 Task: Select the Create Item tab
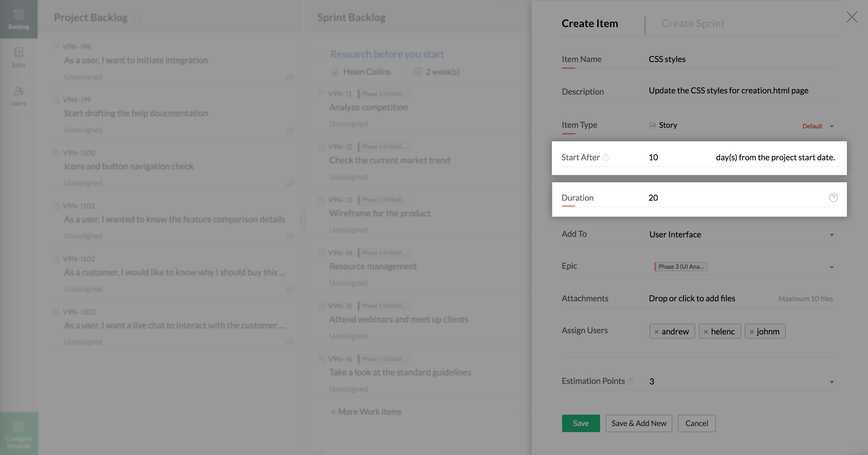[x=590, y=24]
